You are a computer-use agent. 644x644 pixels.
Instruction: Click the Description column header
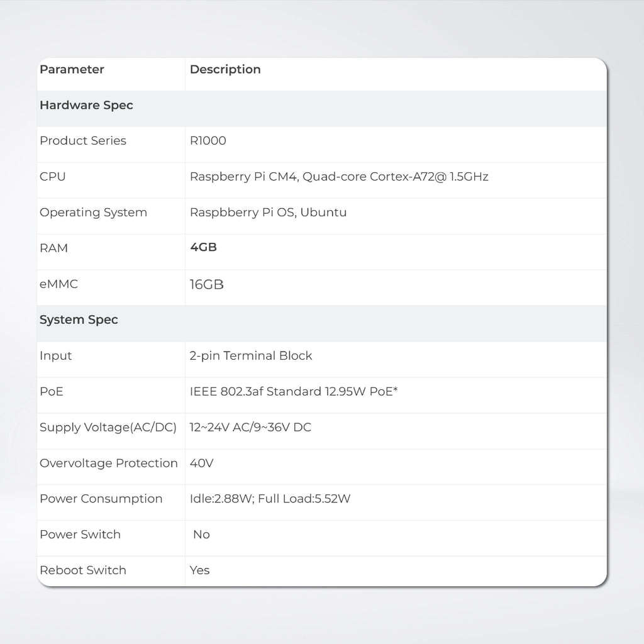(x=225, y=70)
